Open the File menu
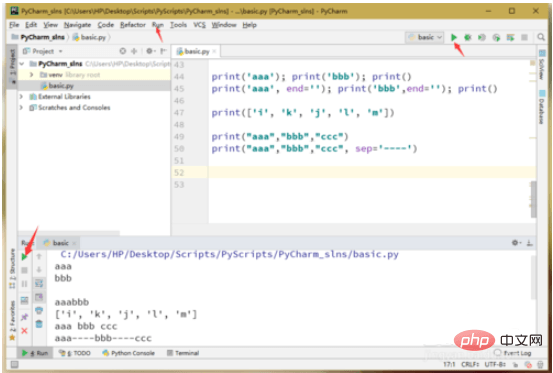 pyautogui.click(x=14, y=25)
